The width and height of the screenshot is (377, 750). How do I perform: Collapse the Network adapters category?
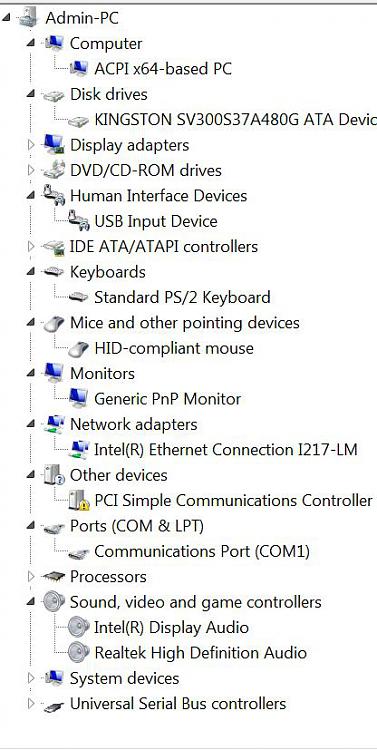click(31, 424)
